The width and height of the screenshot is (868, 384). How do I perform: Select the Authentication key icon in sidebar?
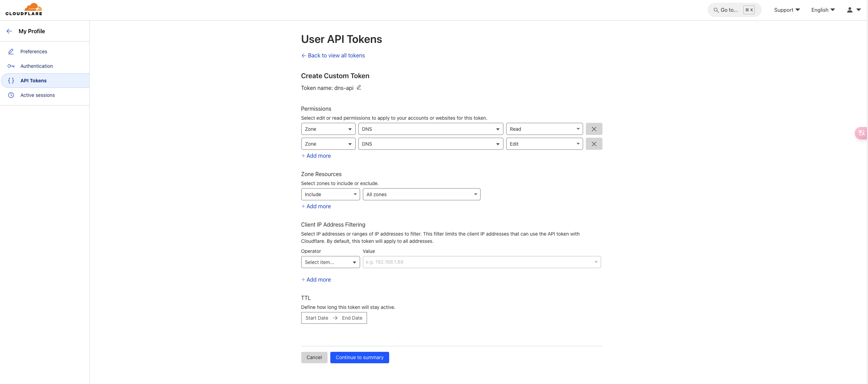click(x=11, y=66)
